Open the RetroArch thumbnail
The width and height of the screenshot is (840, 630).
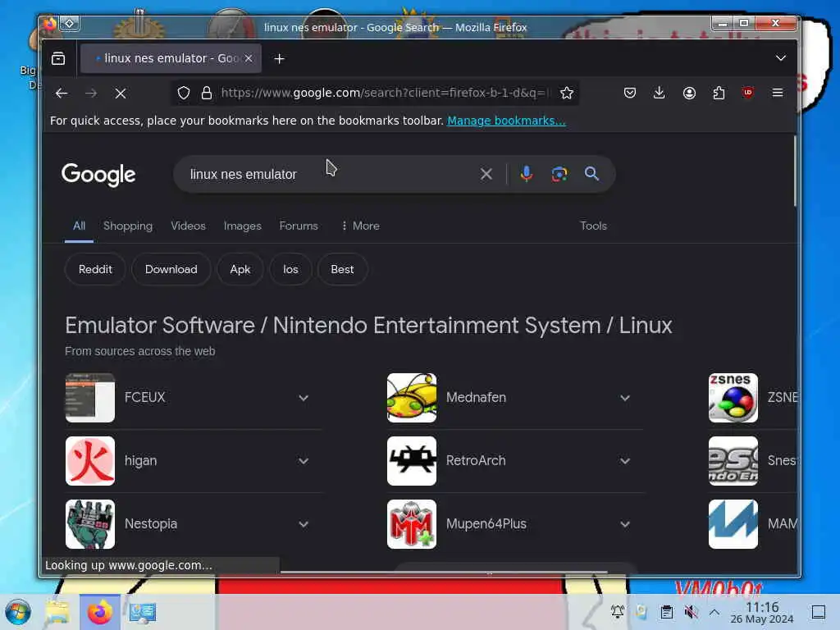pos(412,461)
